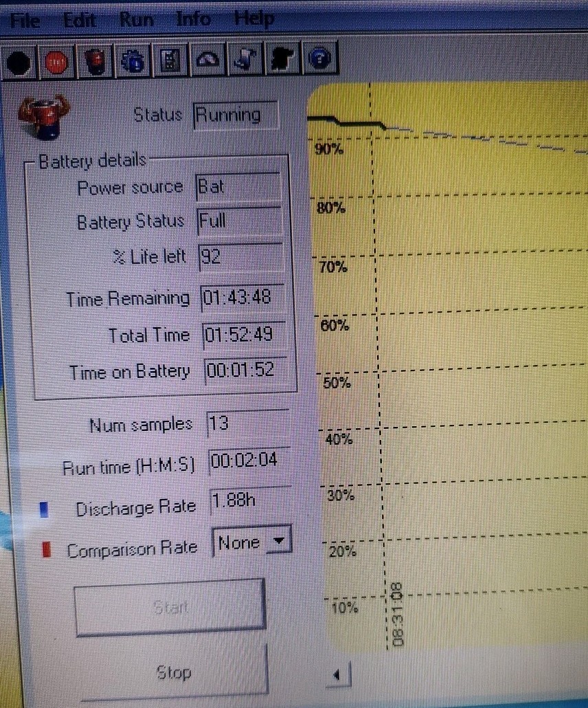Click the black silhouette toolbar icon
588x708 pixels.
282,58
